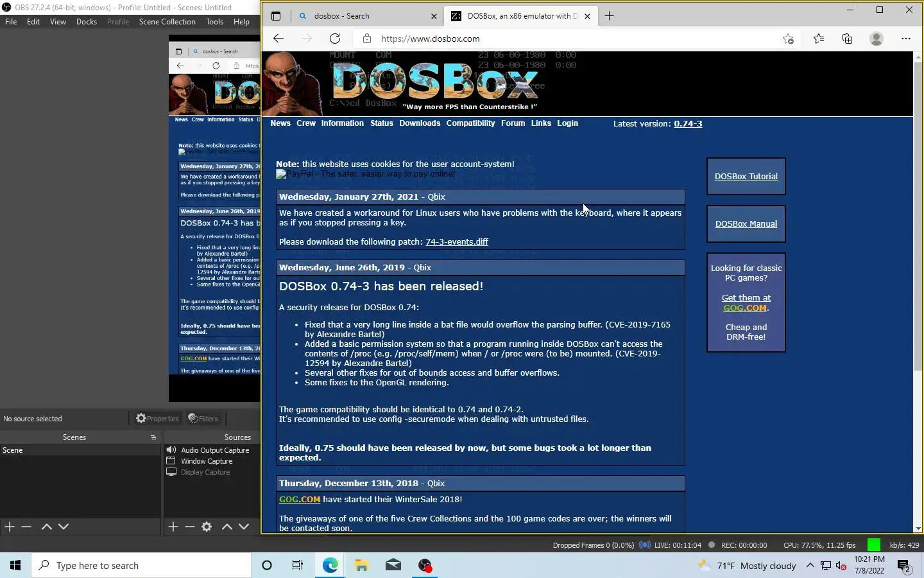Close the DOSBox x86 emulator tab
Image resolution: width=924 pixels, height=578 pixels.
(587, 16)
